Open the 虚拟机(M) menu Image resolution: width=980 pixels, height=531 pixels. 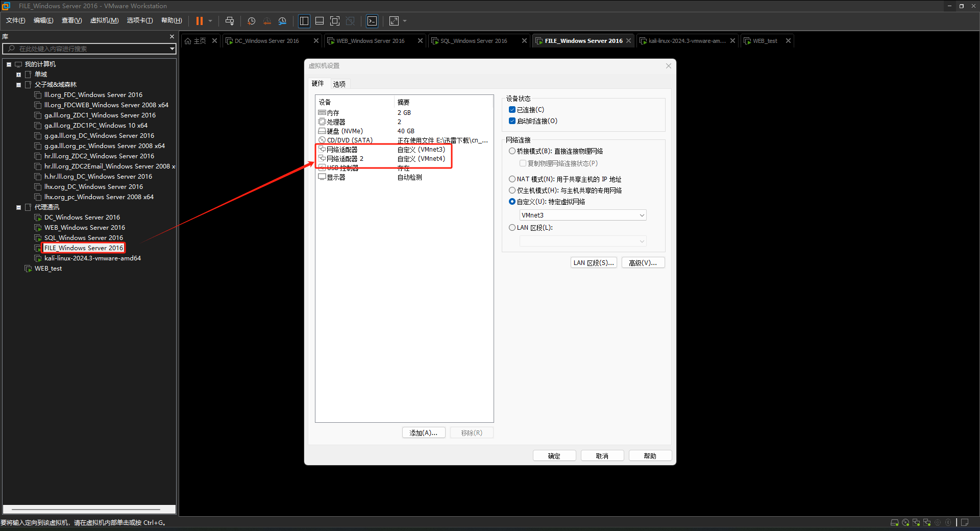click(x=104, y=20)
